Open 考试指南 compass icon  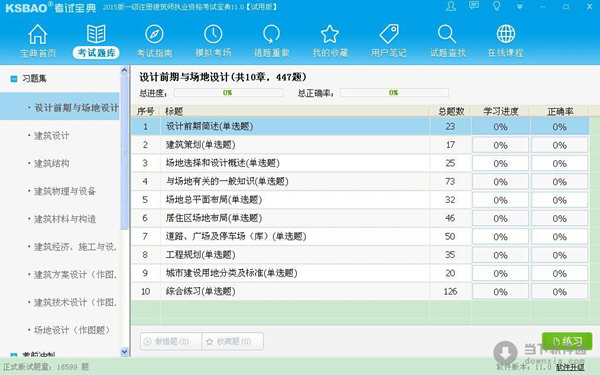[x=155, y=34]
